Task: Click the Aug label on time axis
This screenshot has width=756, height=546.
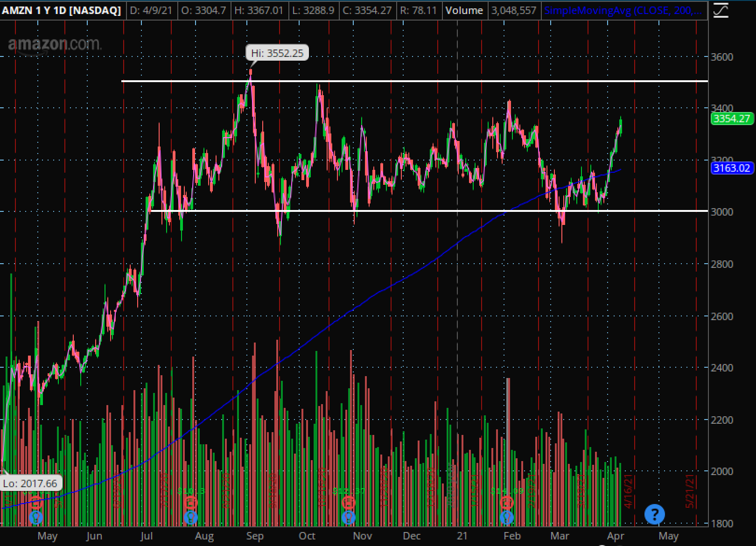Action: click(204, 536)
